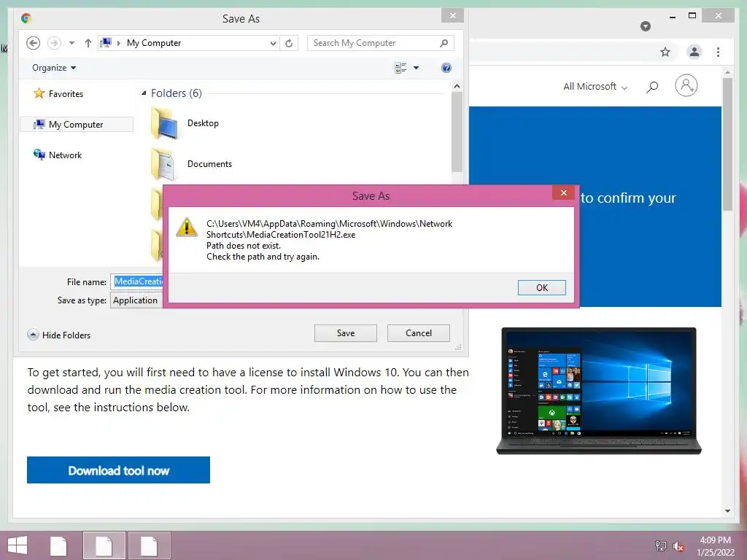Click the Save button
This screenshot has height=560, width=747.
point(345,332)
